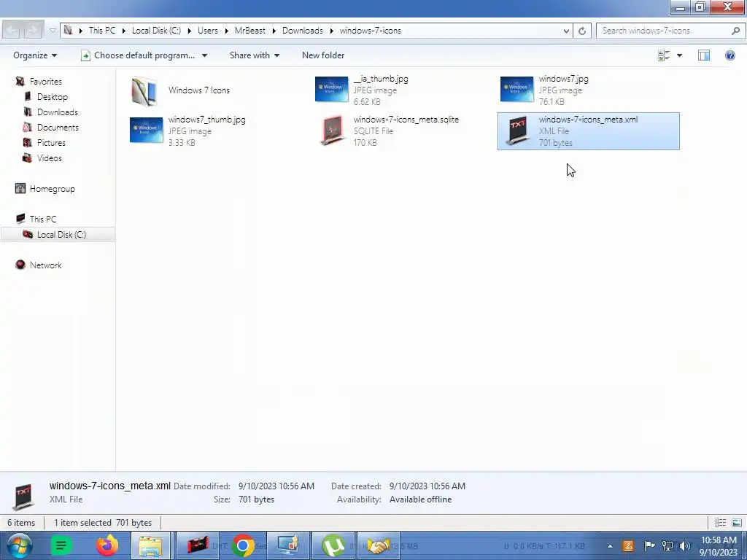Click the volume speaker tray icon

[x=685, y=546]
